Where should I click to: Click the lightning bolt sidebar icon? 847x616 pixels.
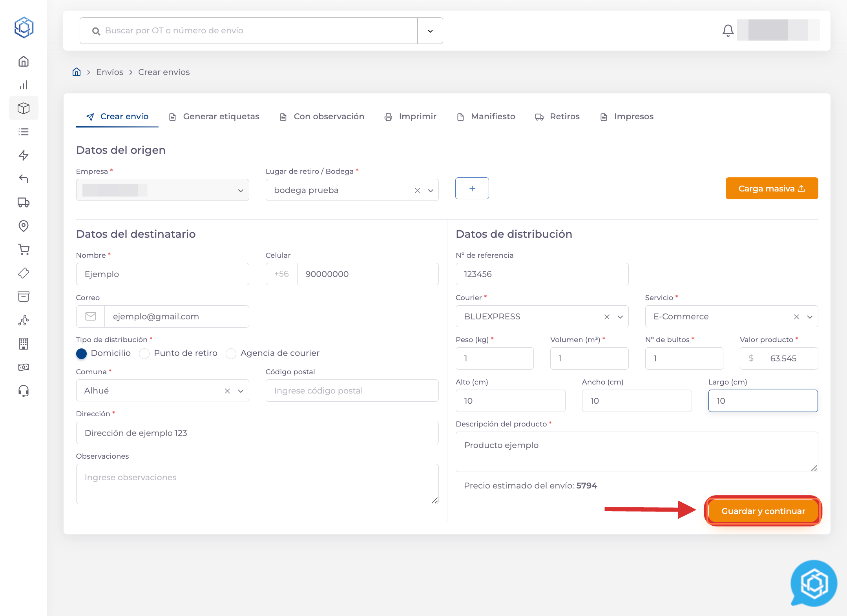click(x=24, y=155)
